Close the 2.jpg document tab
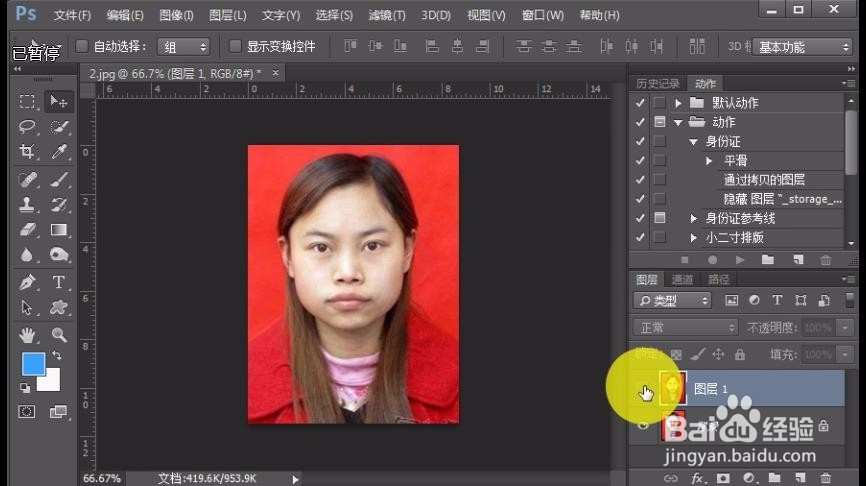 (x=275, y=72)
